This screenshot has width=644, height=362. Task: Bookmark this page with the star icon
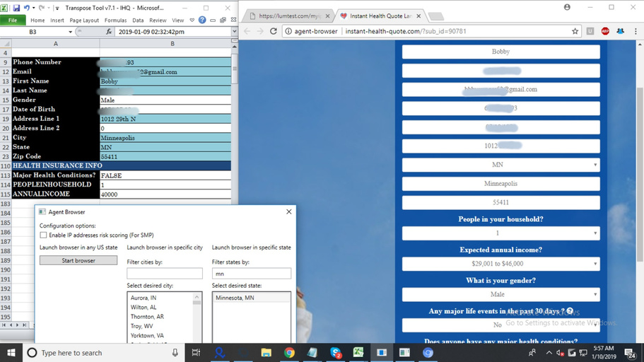tap(575, 31)
